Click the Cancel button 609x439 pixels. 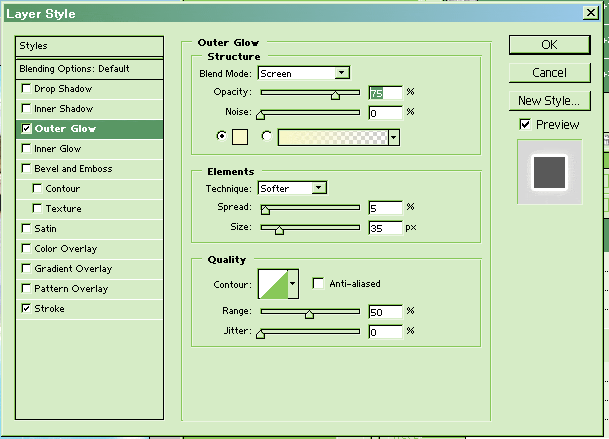[549, 73]
